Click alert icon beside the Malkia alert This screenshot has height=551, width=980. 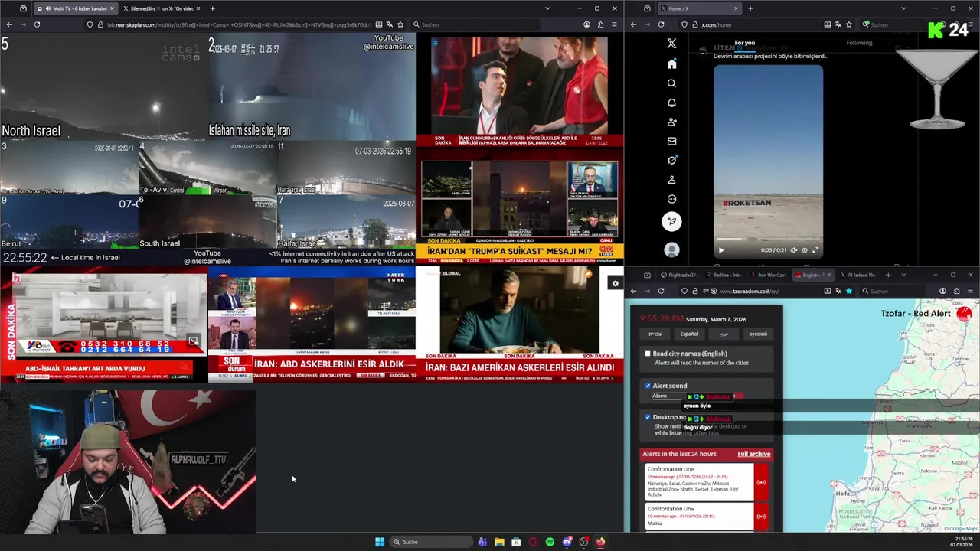coord(761,516)
